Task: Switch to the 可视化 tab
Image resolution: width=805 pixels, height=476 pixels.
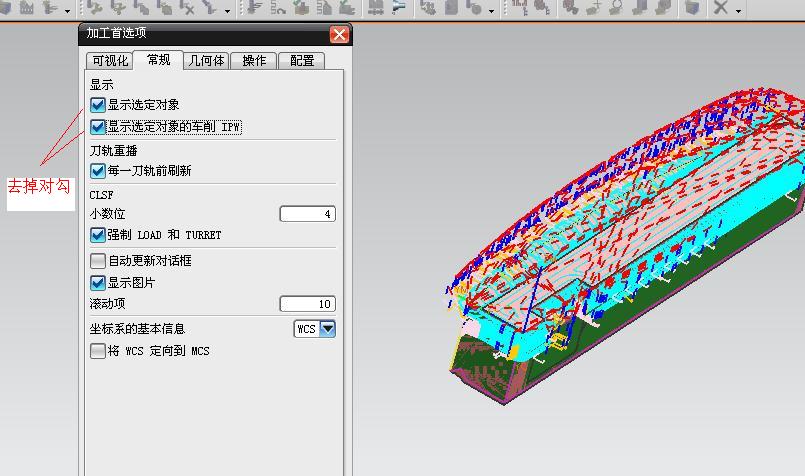Action: click(109, 61)
